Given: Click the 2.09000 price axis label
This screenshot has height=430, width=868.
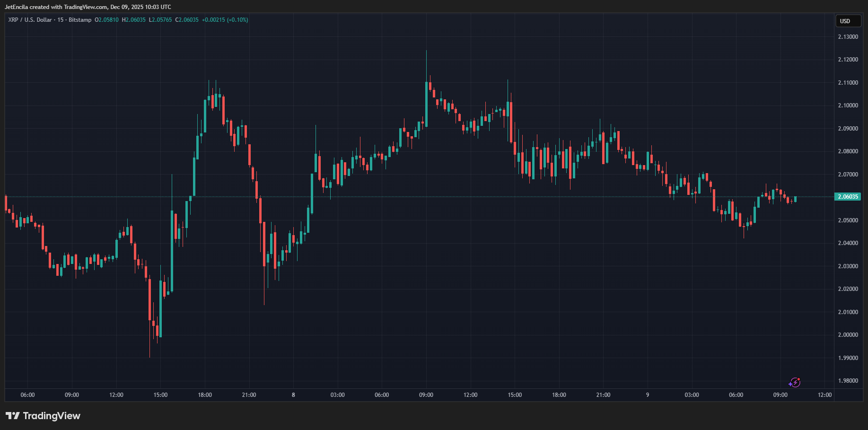Looking at the screenshot, I should [x=848, y=129].
